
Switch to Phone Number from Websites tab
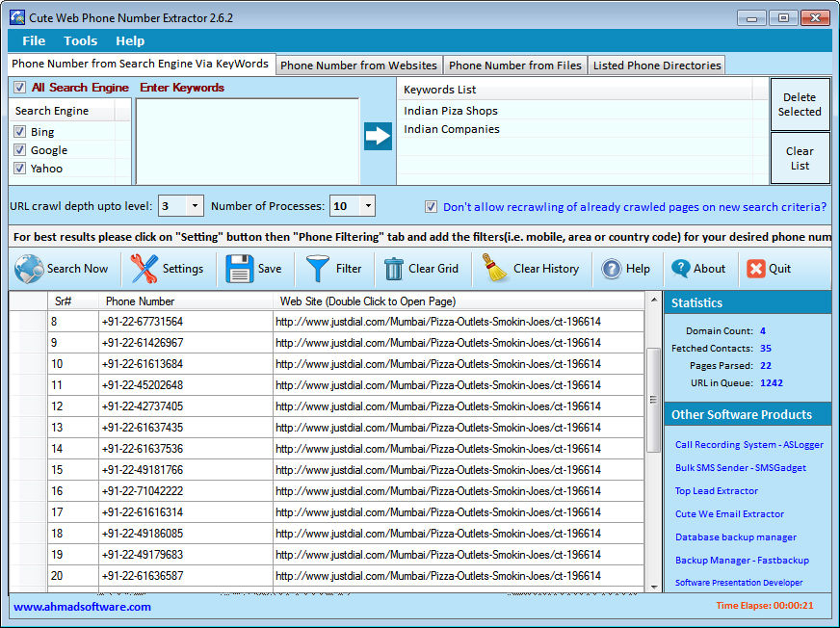[x=359, y=65]
